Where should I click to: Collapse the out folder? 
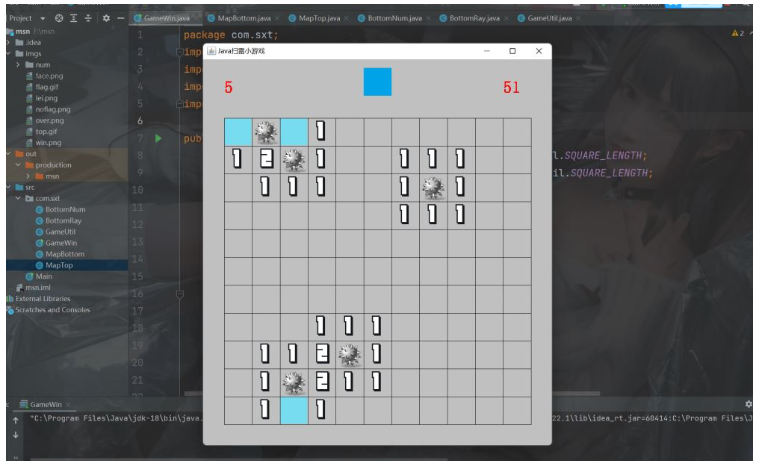[x=8, y=154]
